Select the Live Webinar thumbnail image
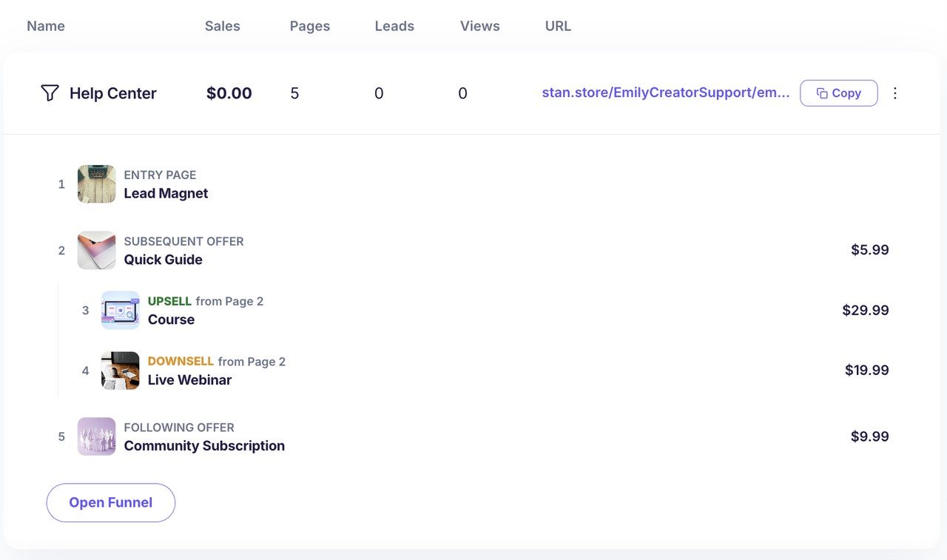 (121, 371)
